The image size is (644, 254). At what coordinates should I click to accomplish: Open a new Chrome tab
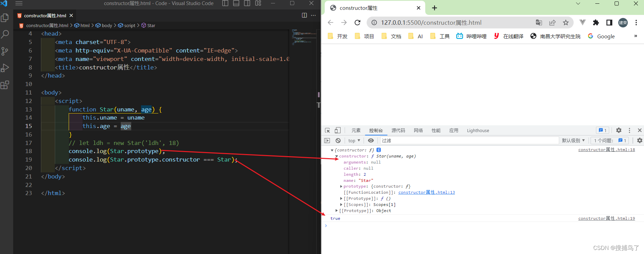(435, 8)
